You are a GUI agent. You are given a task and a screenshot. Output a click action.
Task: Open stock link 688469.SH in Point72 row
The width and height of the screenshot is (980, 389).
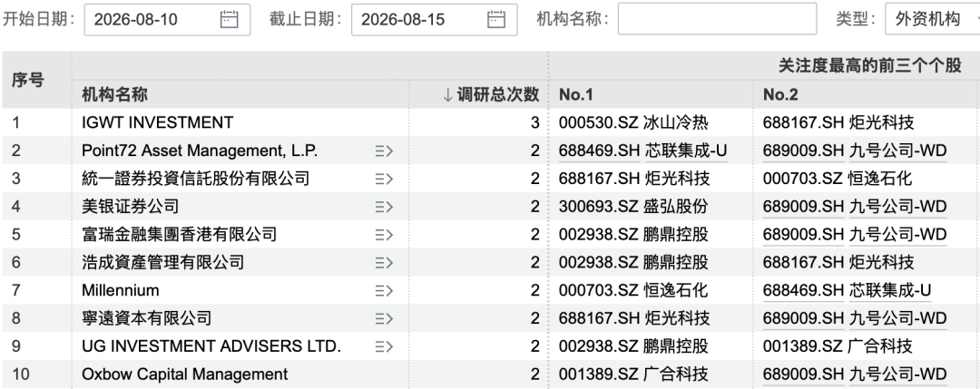[x=599, y=151]
